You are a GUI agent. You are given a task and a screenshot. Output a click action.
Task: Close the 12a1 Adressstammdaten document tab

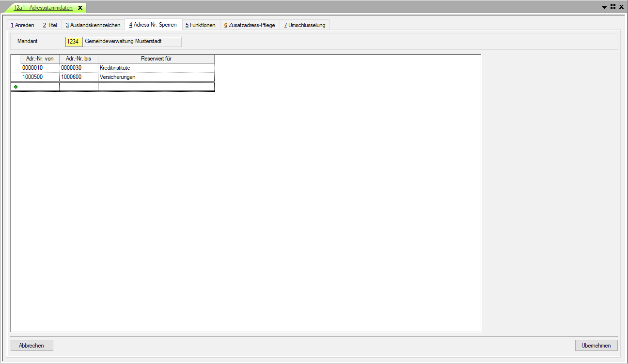(80, 8)
